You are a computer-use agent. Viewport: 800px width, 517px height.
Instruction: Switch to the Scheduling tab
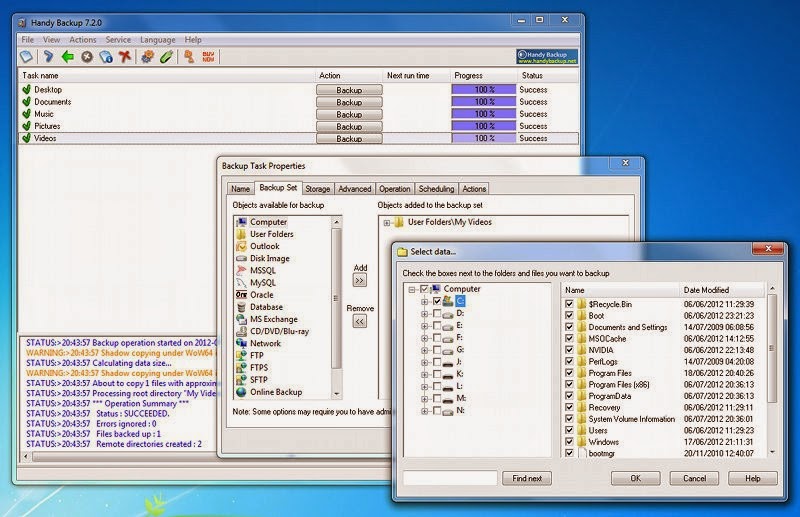click(436, 189)
